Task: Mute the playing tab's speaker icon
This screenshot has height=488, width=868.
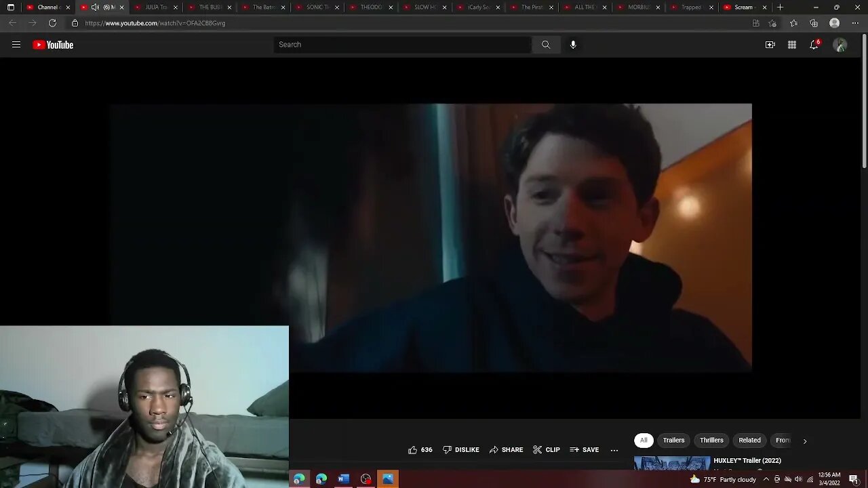Action: pyautogui.click(x=95, y=7)
